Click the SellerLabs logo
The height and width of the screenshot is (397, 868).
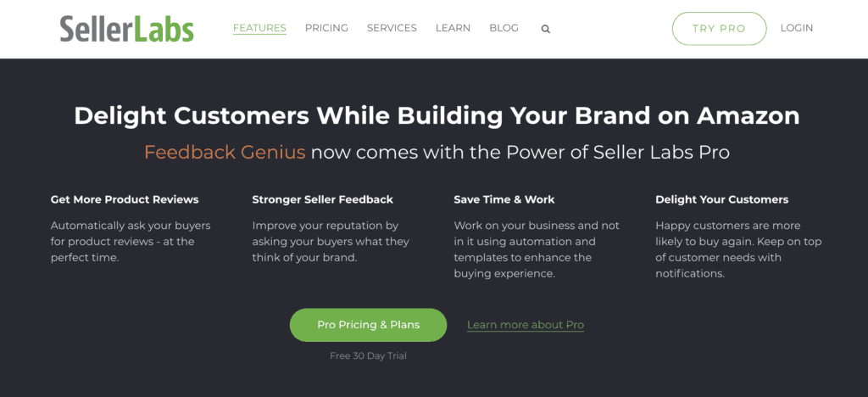click(127, 29)
